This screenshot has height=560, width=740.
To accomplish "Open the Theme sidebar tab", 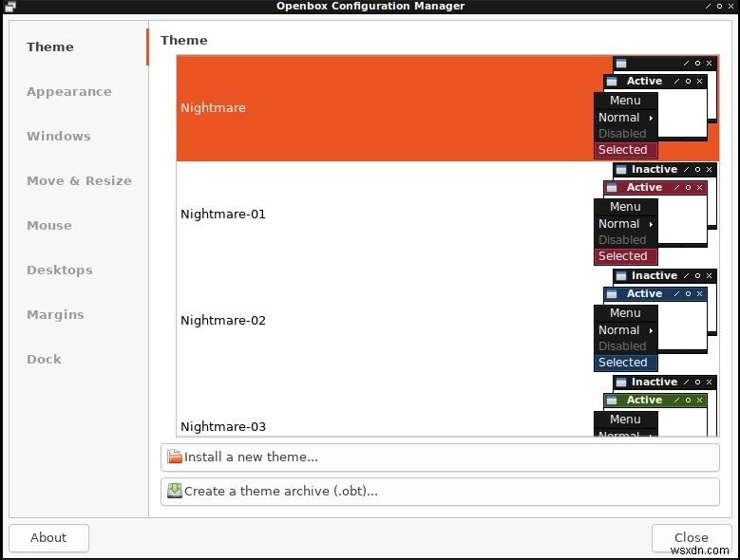I will (x=78, y=47).
